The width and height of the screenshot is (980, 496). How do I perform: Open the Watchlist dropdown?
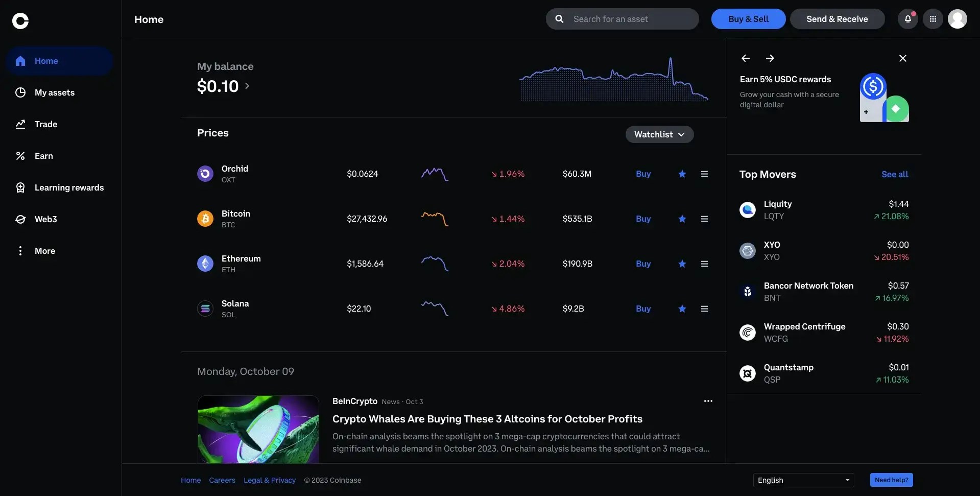pos(659,134)
